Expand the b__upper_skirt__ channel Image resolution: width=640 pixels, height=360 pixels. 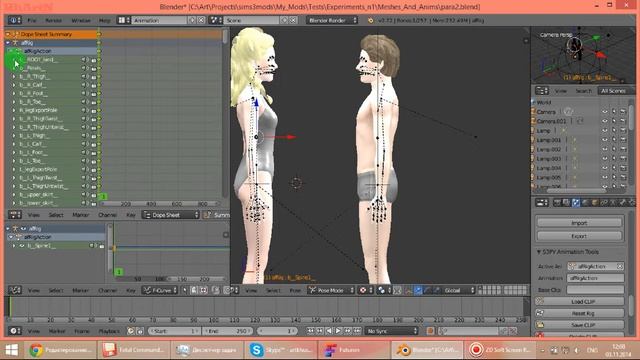[14, 195]
